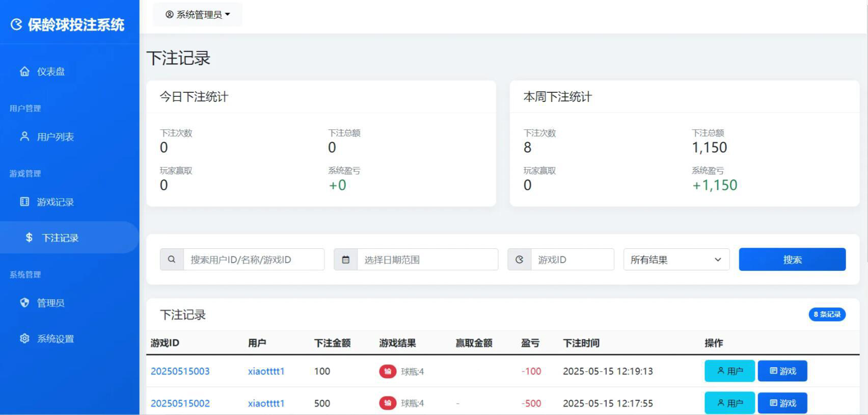
Task: Click 游戏 button for game 20250515002
Action: 782,403
